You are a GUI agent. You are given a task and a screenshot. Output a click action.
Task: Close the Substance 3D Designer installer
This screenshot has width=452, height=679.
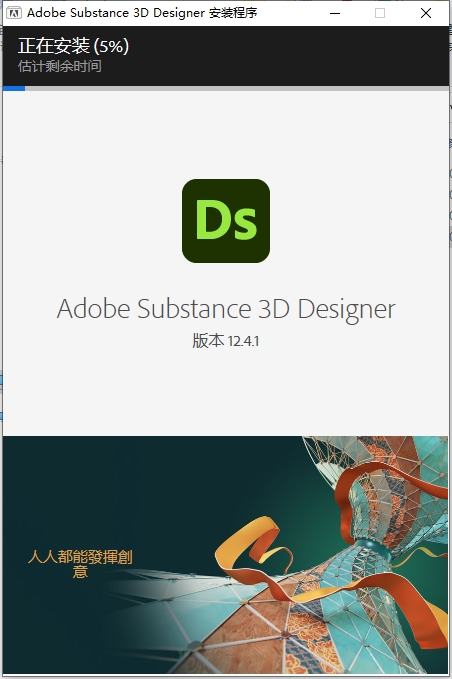tap(426, 13)
